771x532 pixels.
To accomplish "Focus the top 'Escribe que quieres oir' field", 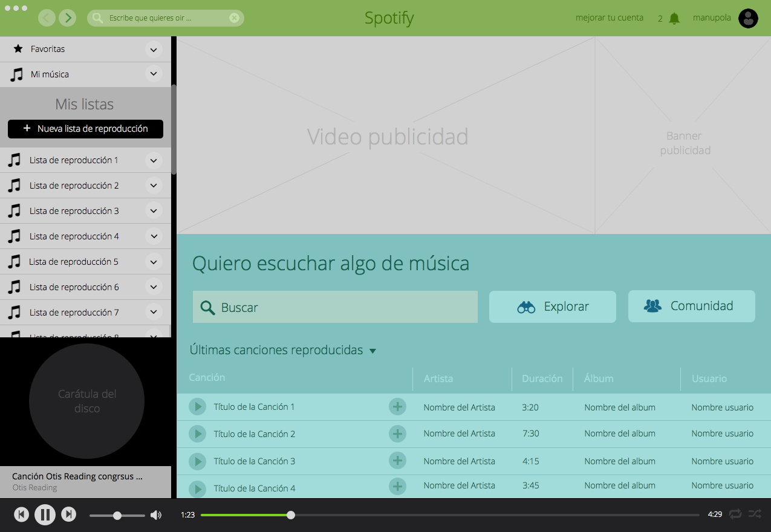I will [166, 18].
